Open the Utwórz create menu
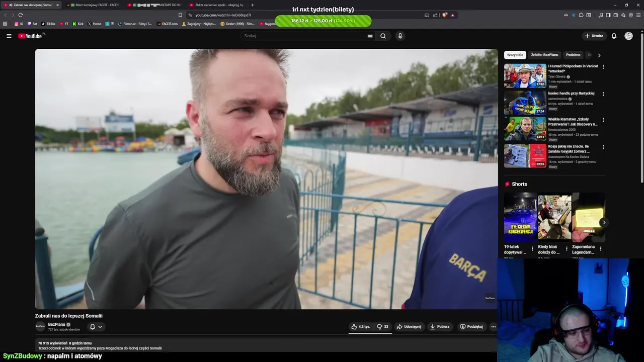The width and height of the screenshot is (644, 362). coord(594,36)
